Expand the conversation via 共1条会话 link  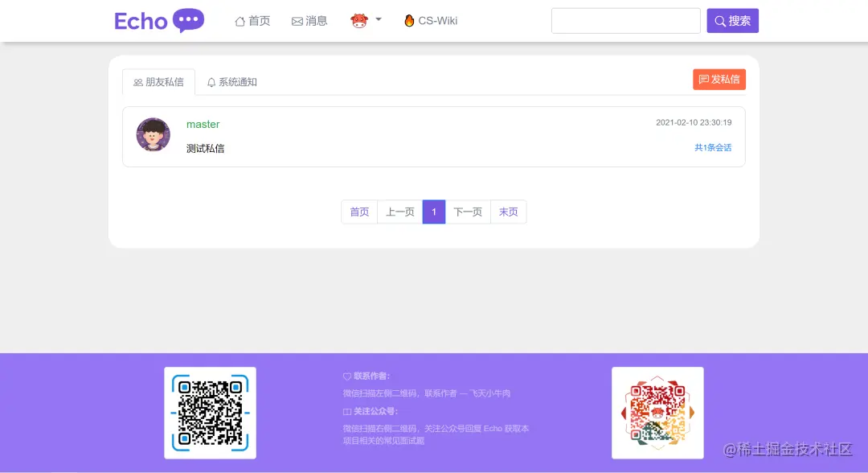[712, 147]
